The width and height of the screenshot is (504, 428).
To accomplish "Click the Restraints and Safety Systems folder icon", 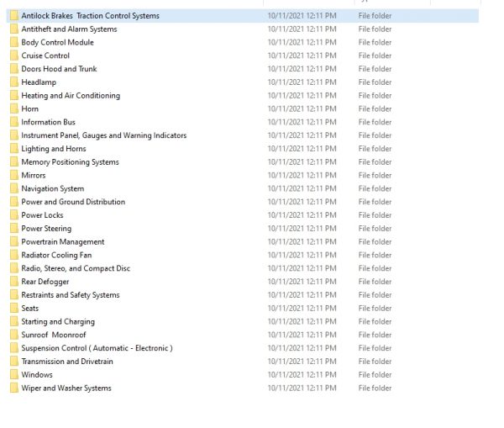I will [13, 295].
